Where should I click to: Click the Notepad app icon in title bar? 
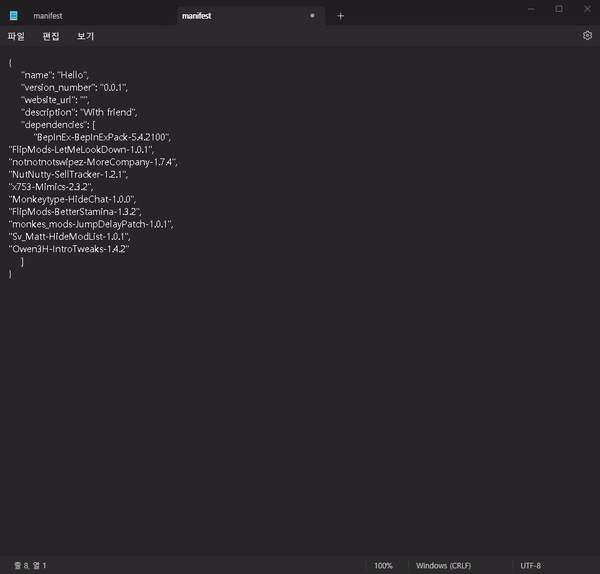click(13, 15)
